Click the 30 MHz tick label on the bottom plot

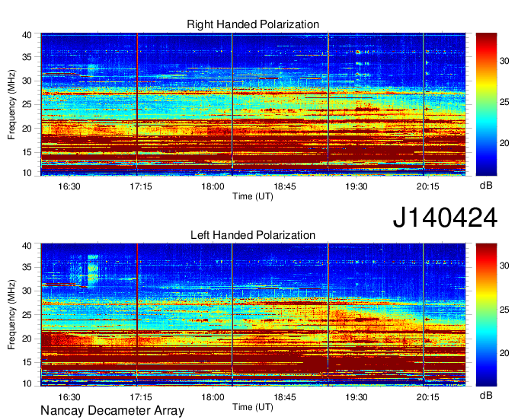27,291
